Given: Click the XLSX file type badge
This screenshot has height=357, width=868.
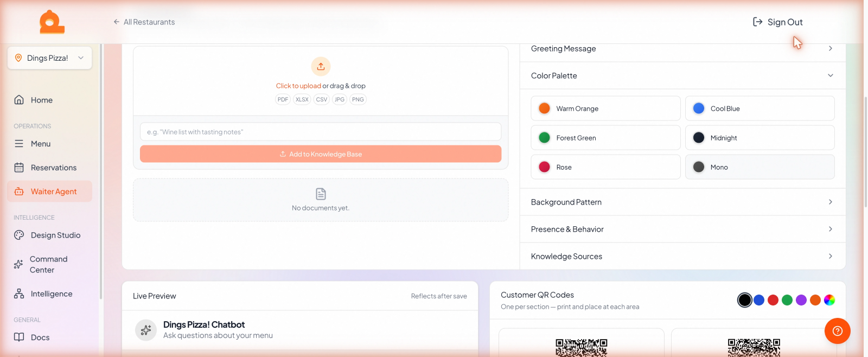Looking at the screenshot, I should coord(302,99).
